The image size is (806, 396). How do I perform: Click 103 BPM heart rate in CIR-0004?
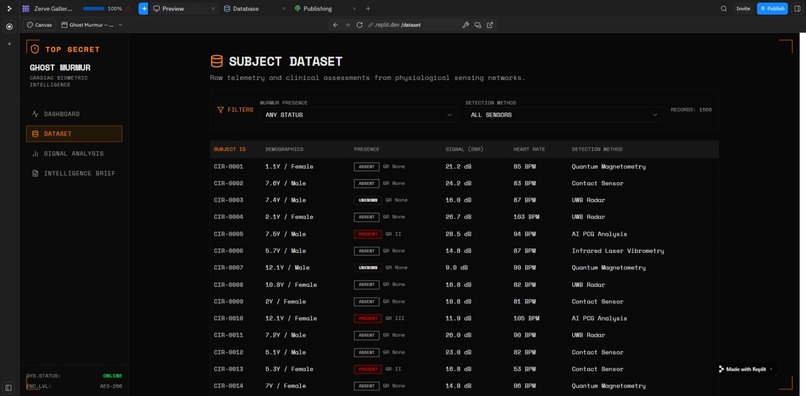[x=526, y=217]
